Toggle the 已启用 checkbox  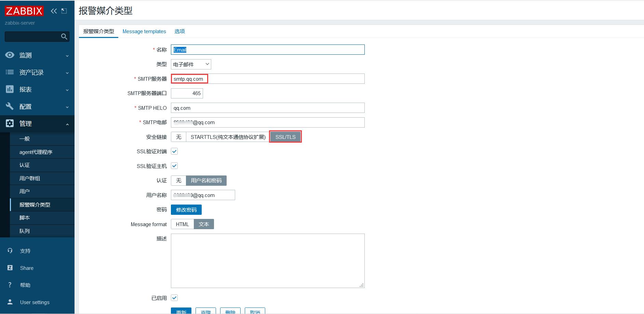(174, 298)
